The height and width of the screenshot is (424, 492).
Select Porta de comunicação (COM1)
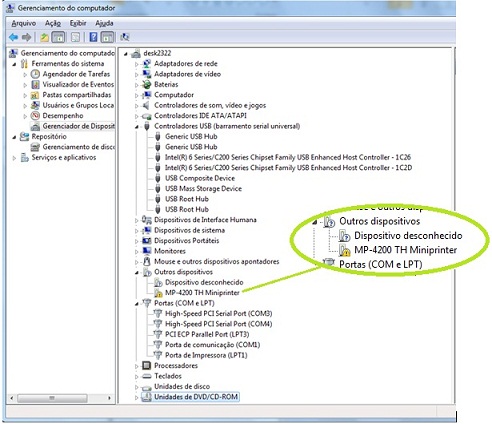pyautogui.click(x=212, y=345)
